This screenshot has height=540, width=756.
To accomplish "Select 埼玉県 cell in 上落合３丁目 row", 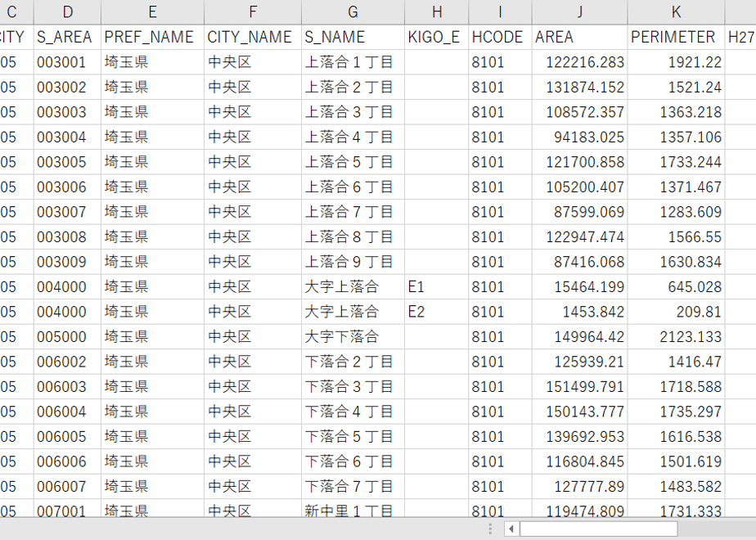I will click(152, 112).
